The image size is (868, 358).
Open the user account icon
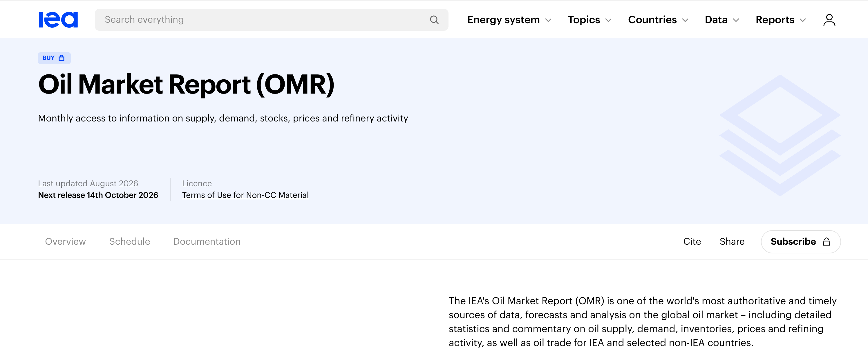pos(829,20)
